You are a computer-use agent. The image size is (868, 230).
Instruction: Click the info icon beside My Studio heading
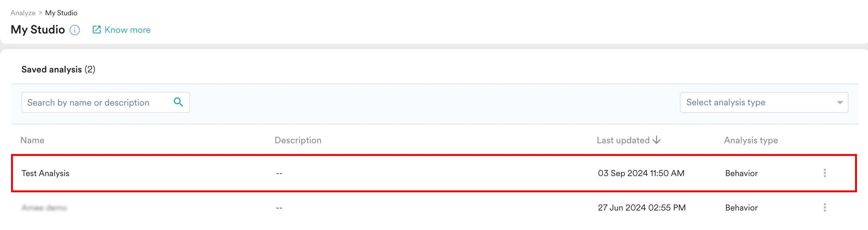tap(75, 30)
